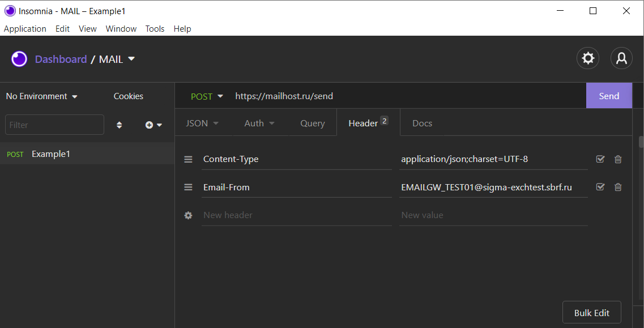Click drag handle of Email-From row
Image resolution: width=644 pixels, height=328 pixels.
pyautogui.click(x=189, y=187)
